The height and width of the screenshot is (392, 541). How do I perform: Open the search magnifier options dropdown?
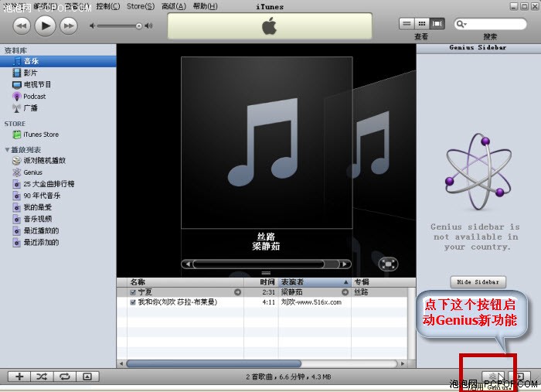tap(461, 24)
